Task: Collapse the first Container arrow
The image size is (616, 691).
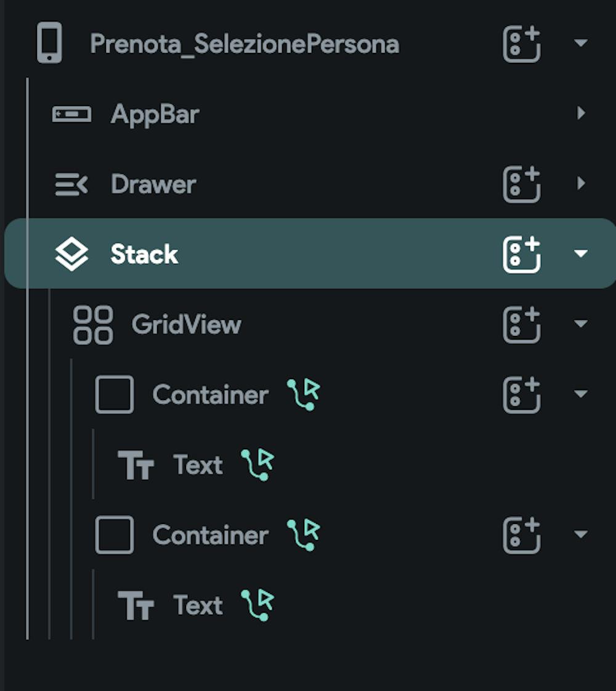Action: (x=580, y=395)
